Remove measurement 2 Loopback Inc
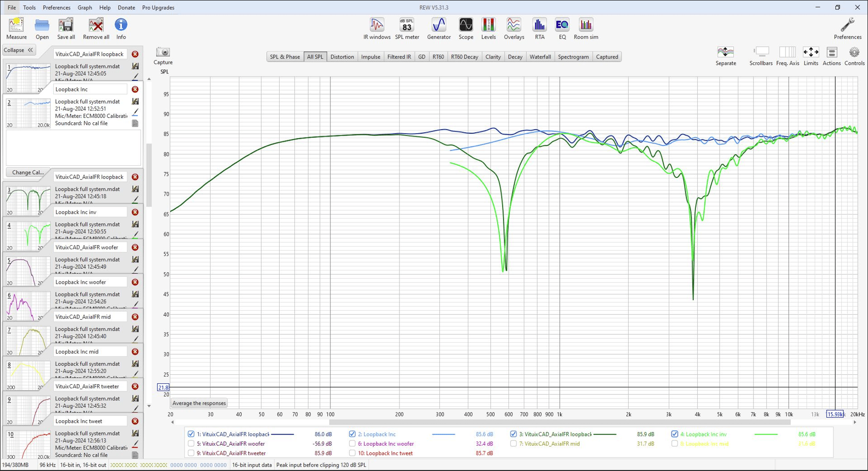This screenshot has width=868, height=471. point(135,89)
